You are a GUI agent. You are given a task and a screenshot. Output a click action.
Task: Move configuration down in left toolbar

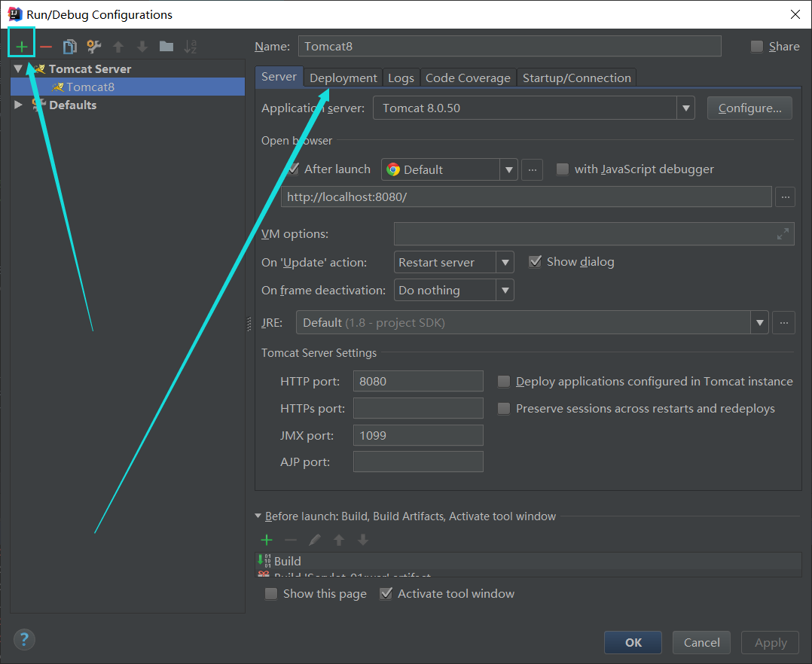[142, 47]
